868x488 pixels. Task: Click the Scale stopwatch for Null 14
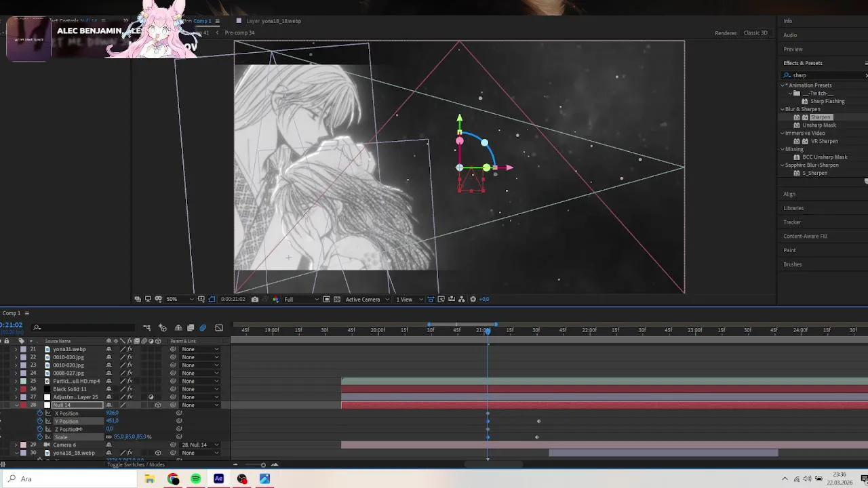pyautogui.click(x=39, y=437)
